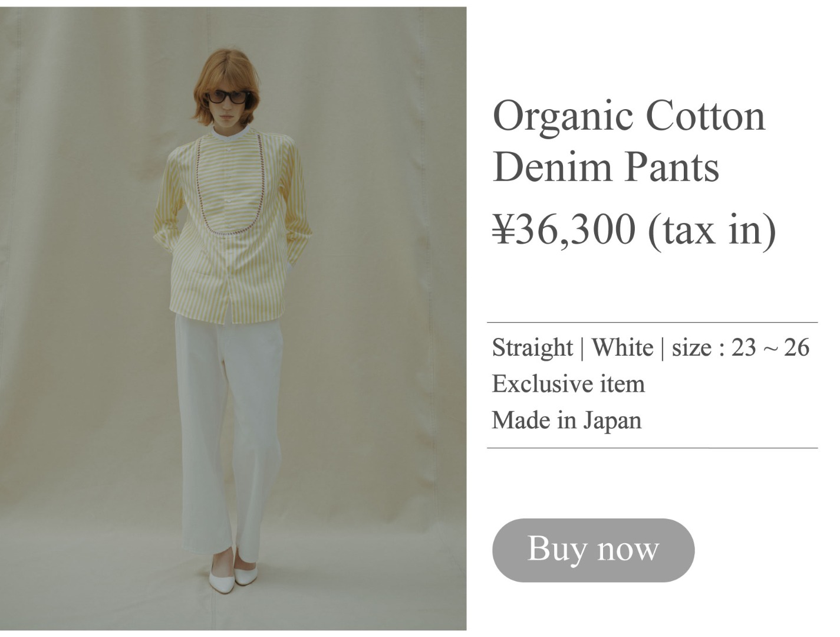840x637 pixels.
Task: Click the (tax in) label
Action: click(711, 230)
